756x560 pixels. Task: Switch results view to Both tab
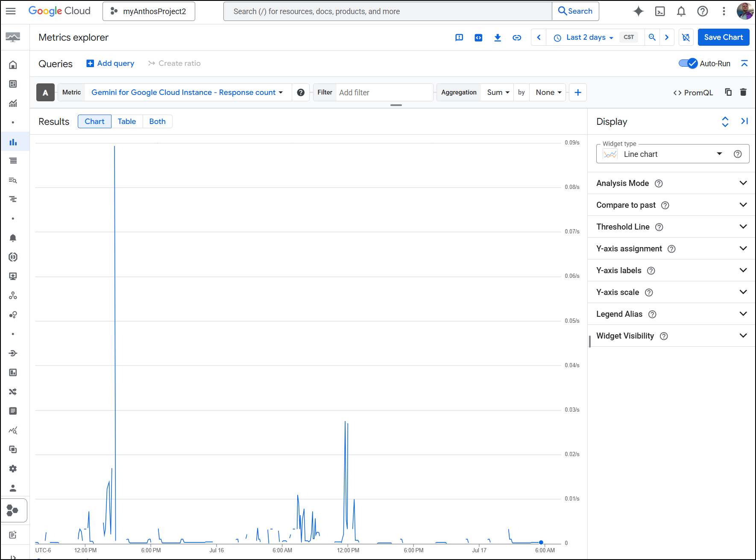157,121
